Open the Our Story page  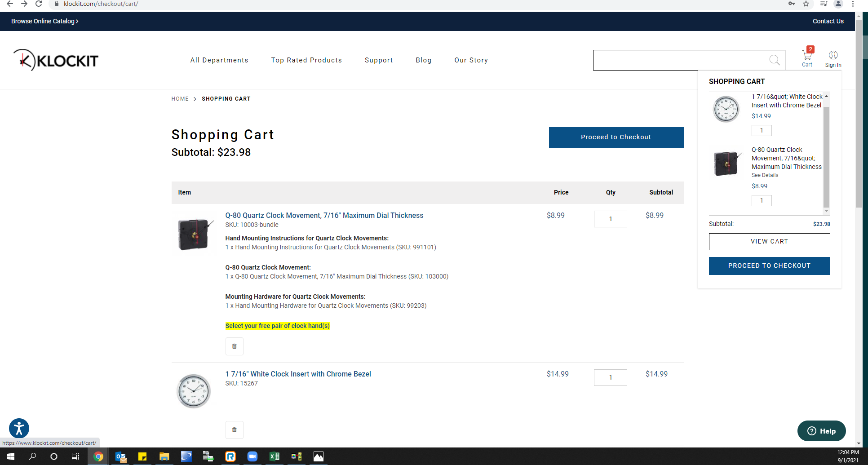tap(471, 60)
